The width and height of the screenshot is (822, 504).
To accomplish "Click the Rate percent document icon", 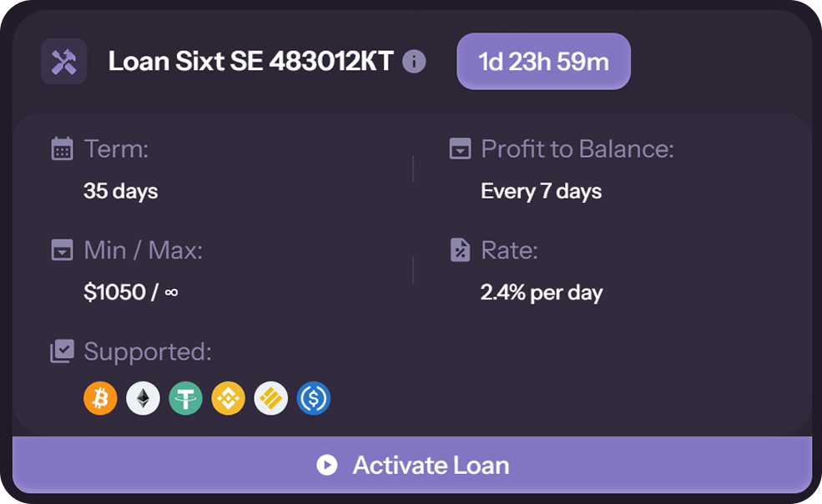I will click(460, 250).
